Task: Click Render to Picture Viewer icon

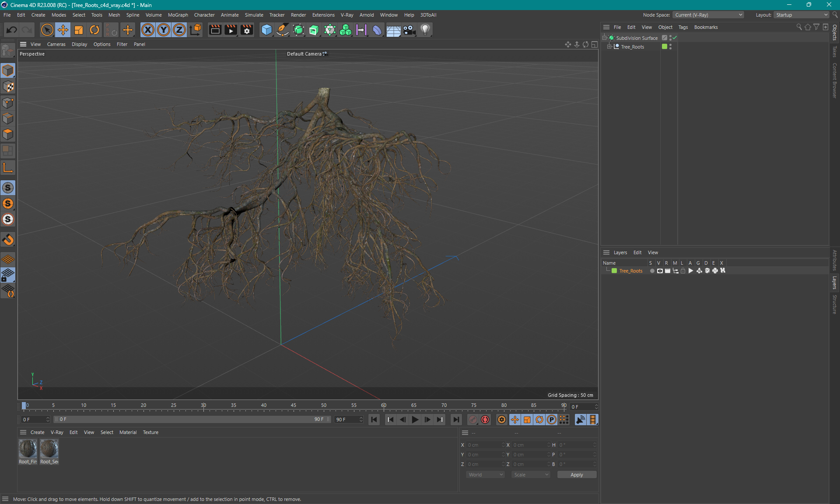Action: [231, 30]
